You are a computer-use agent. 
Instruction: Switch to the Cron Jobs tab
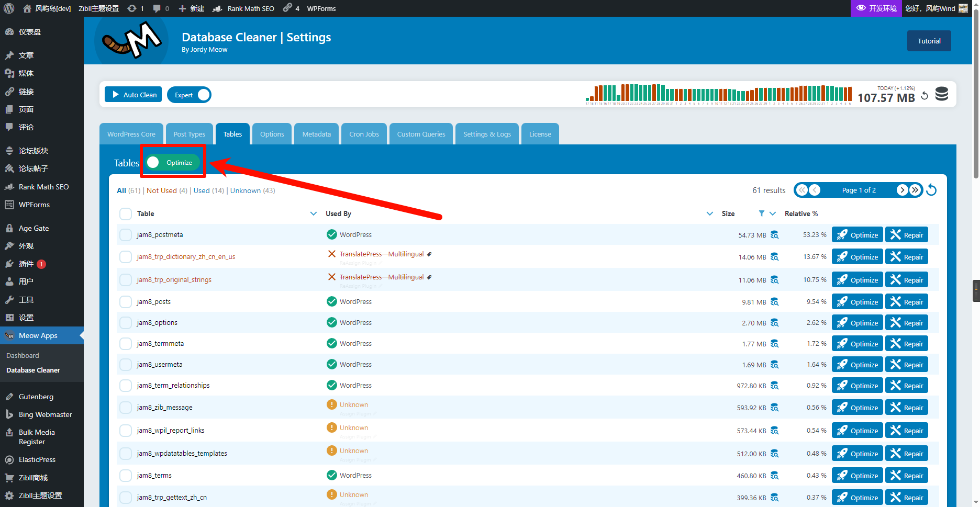pyautogui.click(x=364, y=134)
